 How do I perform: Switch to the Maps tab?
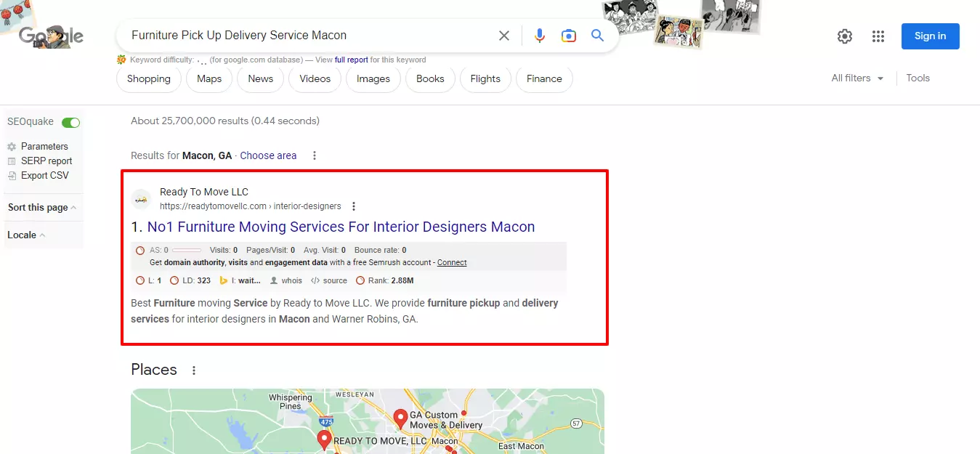209,79
